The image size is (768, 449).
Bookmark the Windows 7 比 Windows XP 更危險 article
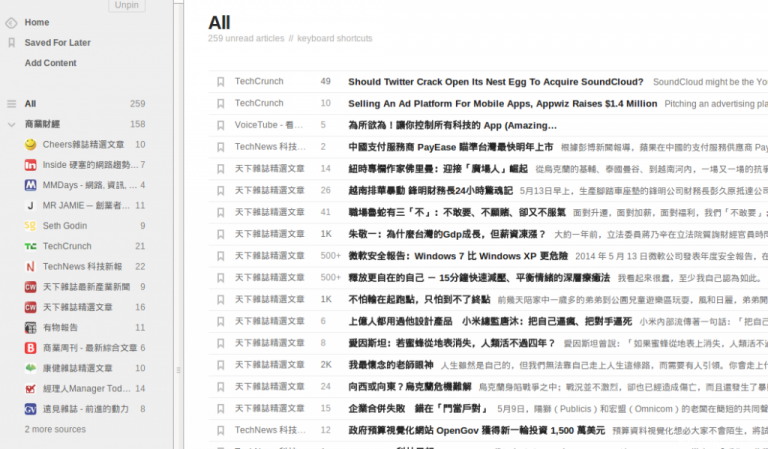[x=221, y=256]
